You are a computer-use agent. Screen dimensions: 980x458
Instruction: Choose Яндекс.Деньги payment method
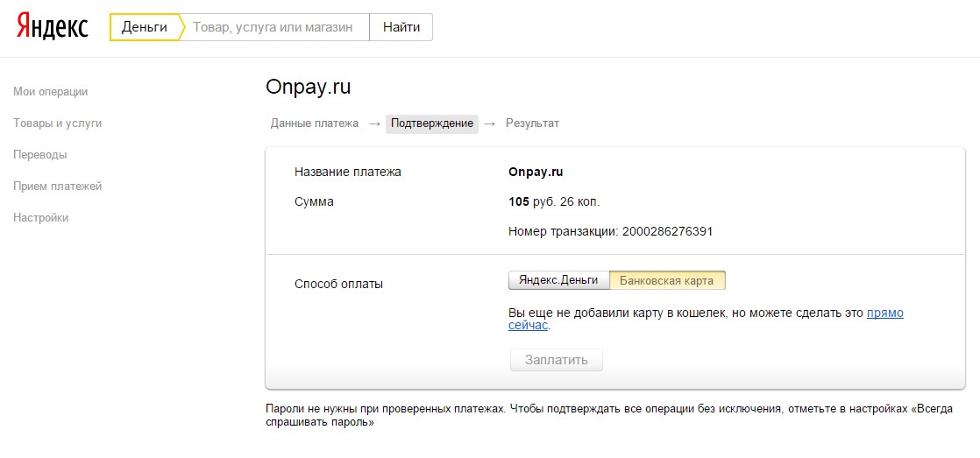(558, 280)
